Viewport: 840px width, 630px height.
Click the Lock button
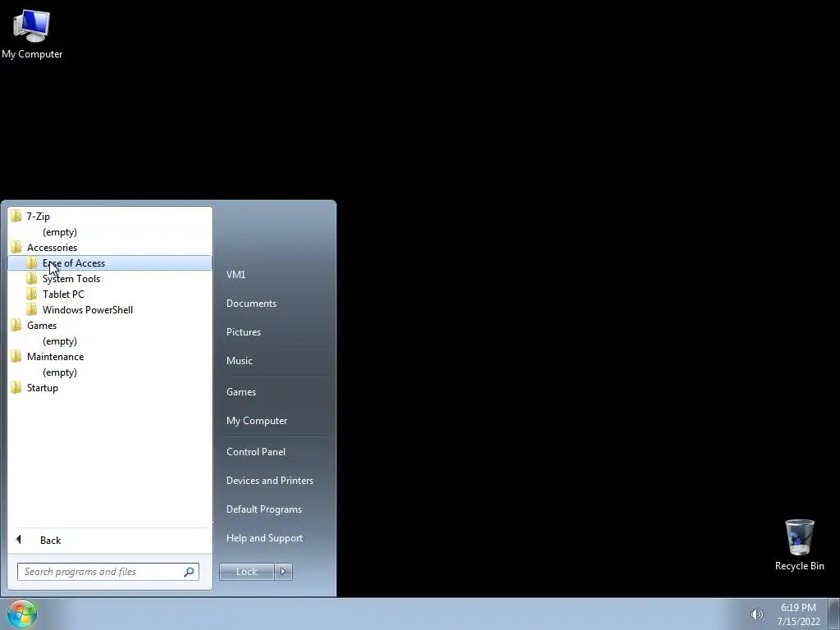[x=246, y=571]
